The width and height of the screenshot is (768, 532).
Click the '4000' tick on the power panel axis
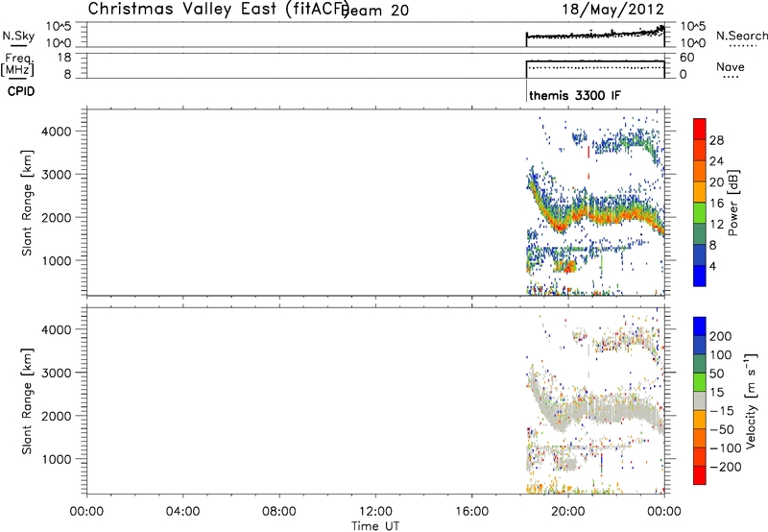coord(57,132)
